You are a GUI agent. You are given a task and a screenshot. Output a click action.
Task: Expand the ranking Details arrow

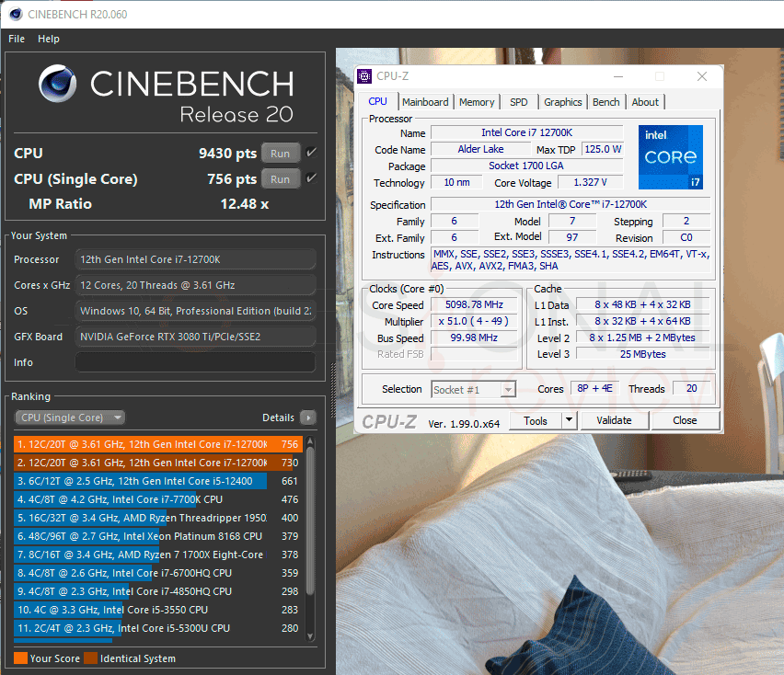(308, 418)
